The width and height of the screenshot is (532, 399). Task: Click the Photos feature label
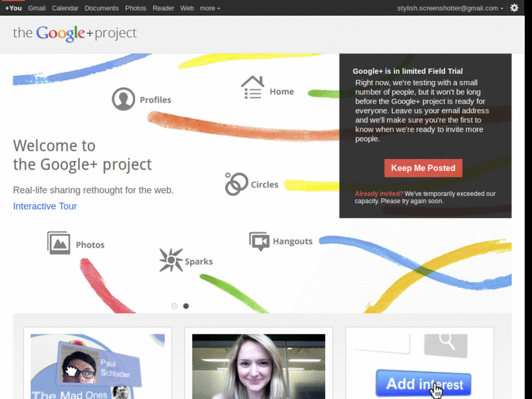(x=90, y=245)
